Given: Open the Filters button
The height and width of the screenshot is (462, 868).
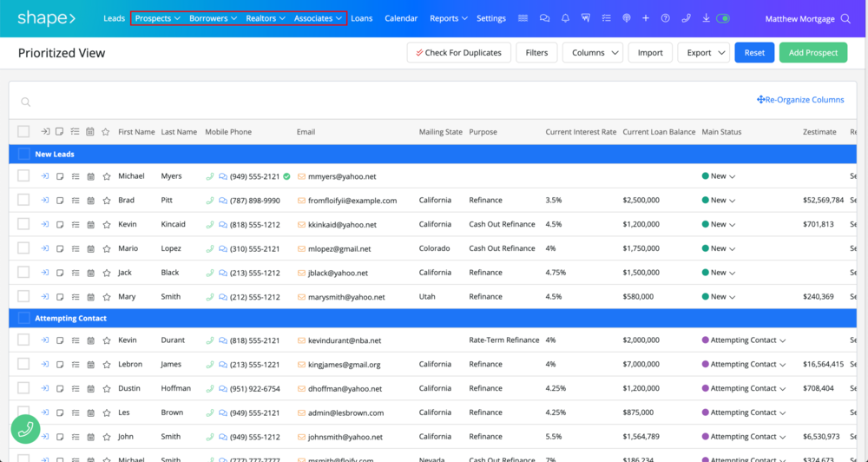Looking at the screenshot, I should point(536,53).
